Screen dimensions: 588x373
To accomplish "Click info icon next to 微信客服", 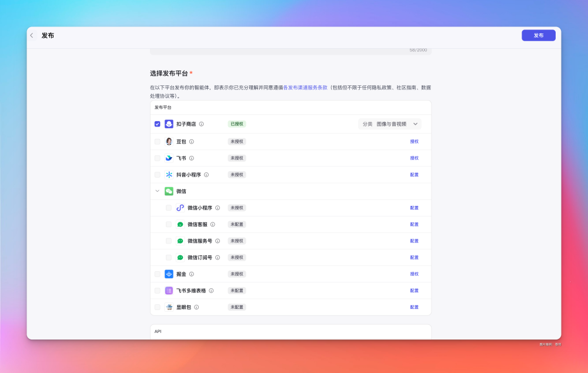I will [x=213, y=224].
